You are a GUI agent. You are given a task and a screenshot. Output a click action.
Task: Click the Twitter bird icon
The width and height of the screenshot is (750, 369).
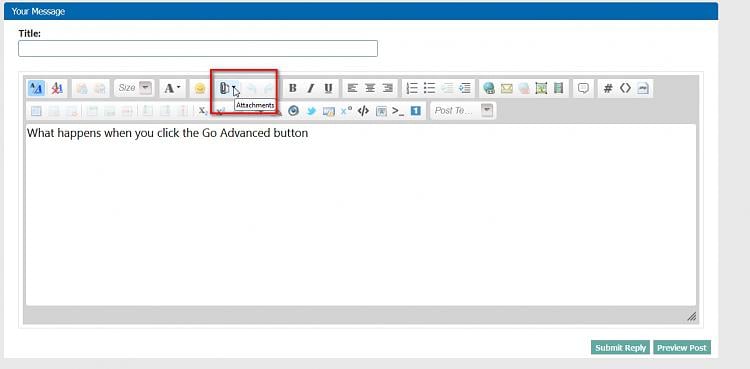pyautogui.click(x=311, y=111)
